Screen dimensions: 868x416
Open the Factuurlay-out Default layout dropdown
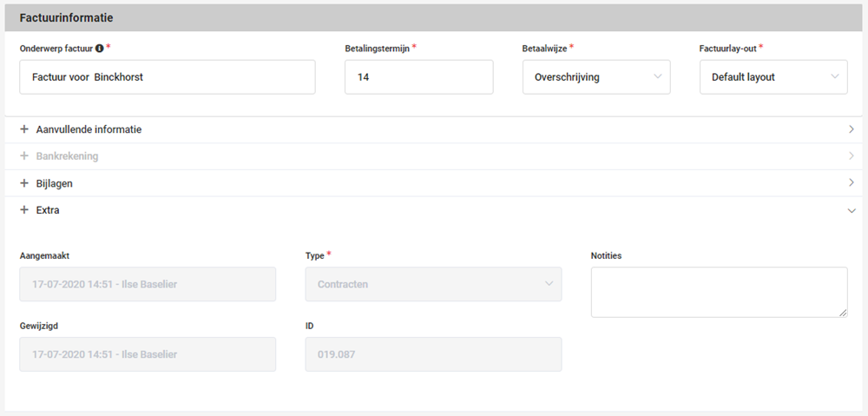click(773, 77)
